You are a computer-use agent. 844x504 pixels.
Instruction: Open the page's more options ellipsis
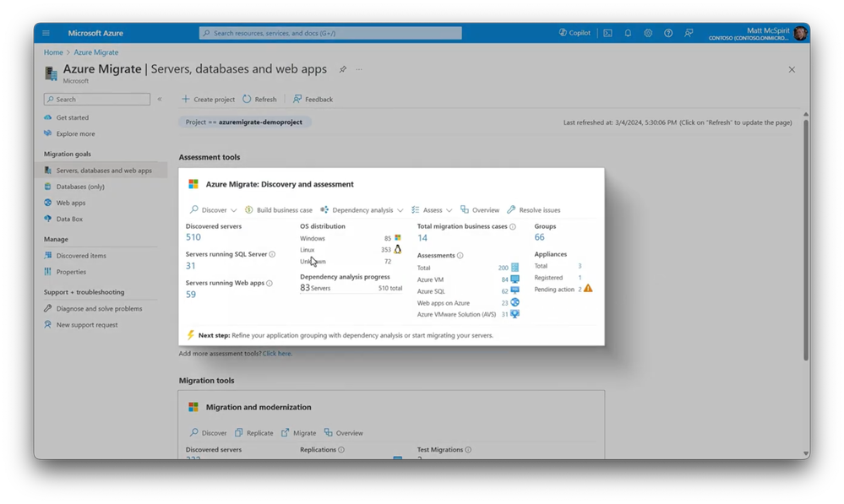pos(359,69)
